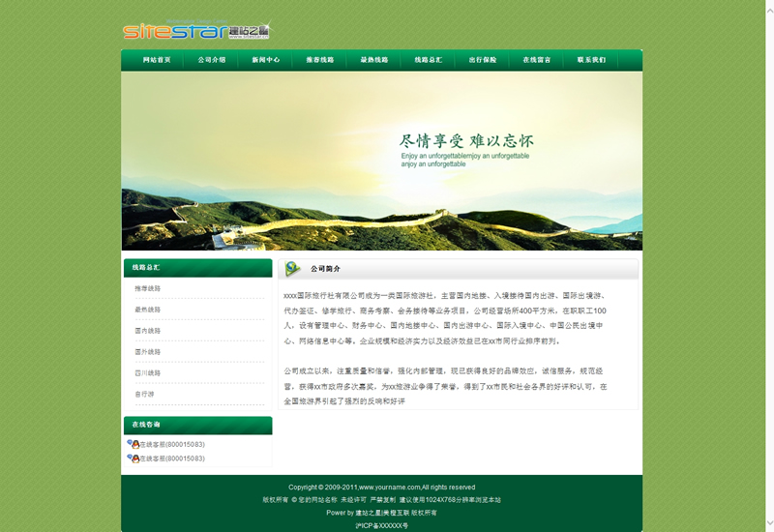
Task: Open the 在线留言 navigation item
Action: tap(536, 60)
